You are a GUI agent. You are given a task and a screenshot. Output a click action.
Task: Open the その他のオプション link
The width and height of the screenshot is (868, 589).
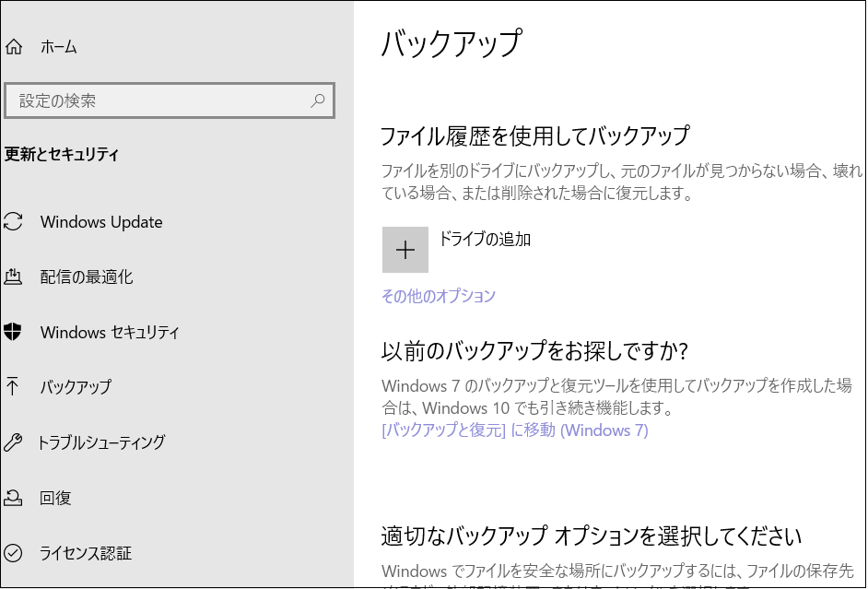[x=439, y=296]
